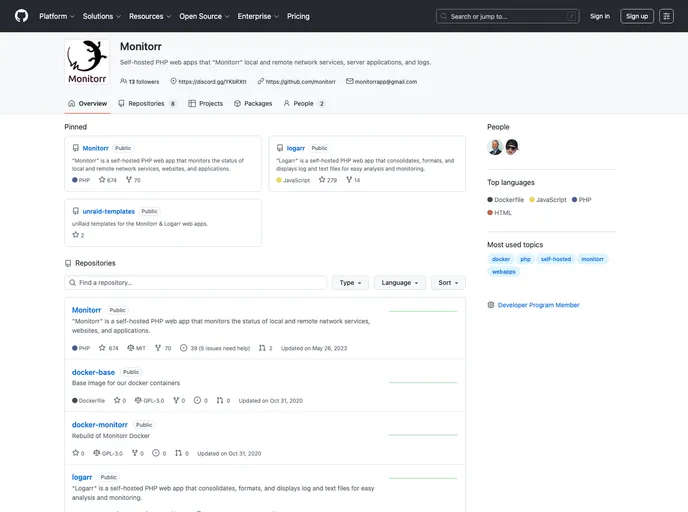Open the 2 pull requests of Monitorr
This screenshot has height=512, width=688.
point(265,348)
